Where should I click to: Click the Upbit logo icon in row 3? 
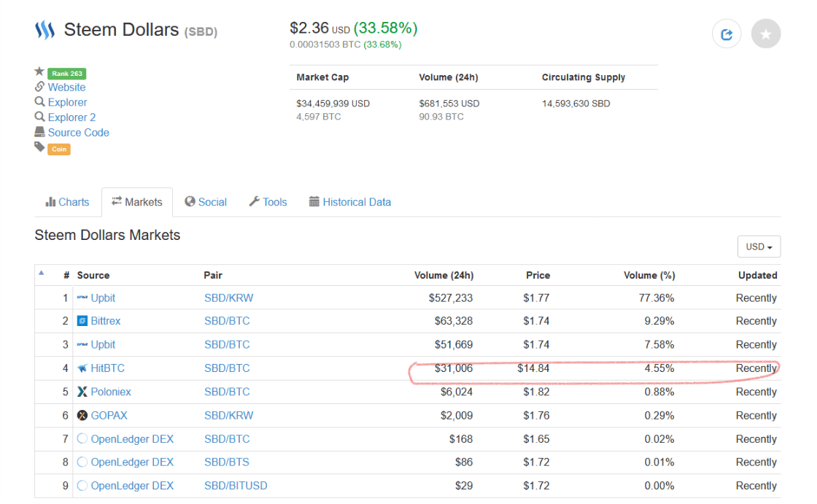click(x=82, y=344)
